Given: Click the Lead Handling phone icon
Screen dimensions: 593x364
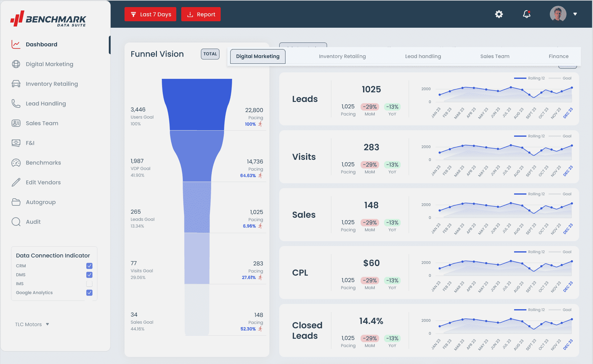Looking at the screenshot, I should (x=16, y=103).
